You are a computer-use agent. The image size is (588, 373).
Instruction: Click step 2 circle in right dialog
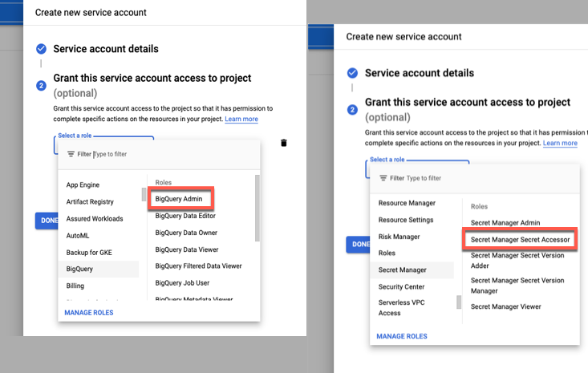(352, 110)
